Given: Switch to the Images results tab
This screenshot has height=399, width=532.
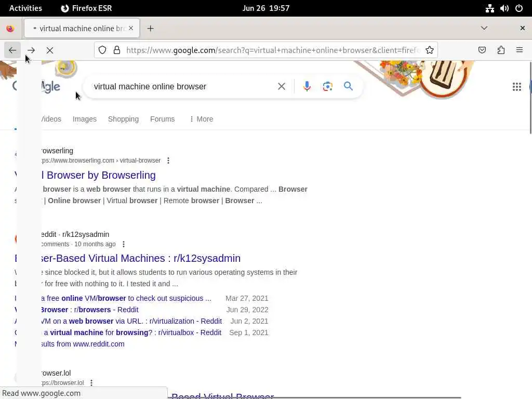Looking at the screenshot, I should pos(85,119).
